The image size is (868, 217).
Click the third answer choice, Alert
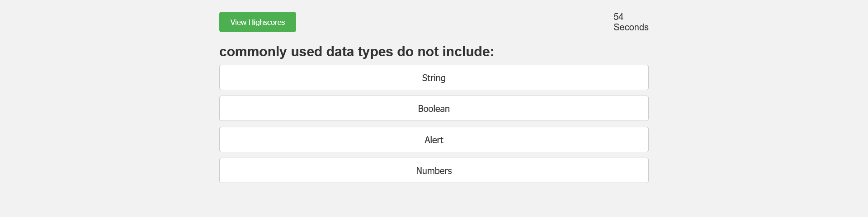[434, 140]
